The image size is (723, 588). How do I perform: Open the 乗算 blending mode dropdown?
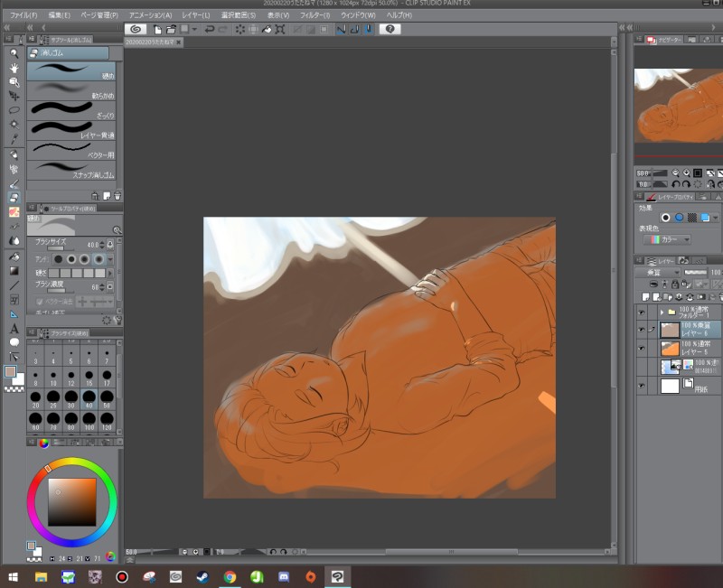coord(658,273)
